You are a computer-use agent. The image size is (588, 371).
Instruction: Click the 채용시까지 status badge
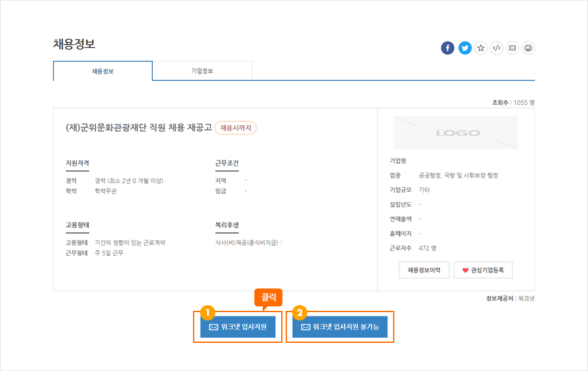(x=235, y=128)
